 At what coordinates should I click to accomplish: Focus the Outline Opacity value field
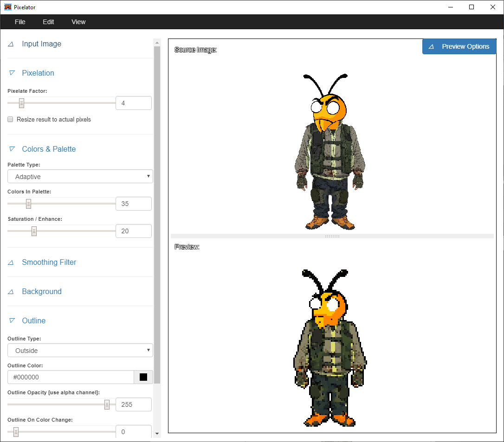133,404
